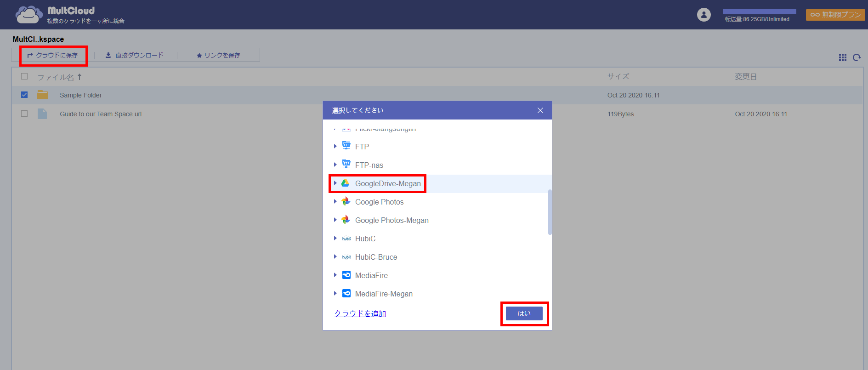
Task: Click the cloud list scrollbar thumb
Action: point(550,212)
